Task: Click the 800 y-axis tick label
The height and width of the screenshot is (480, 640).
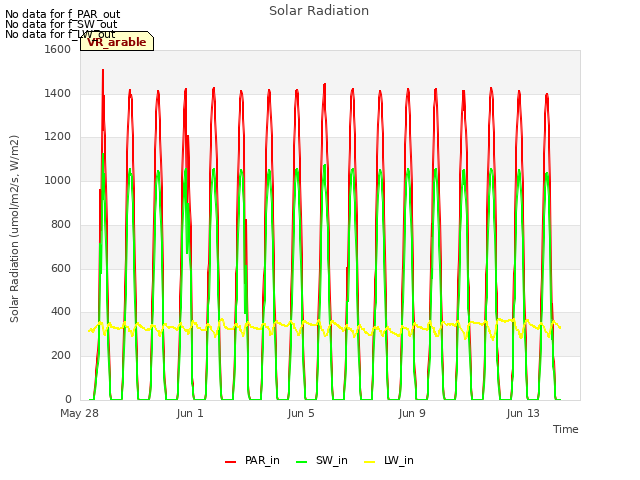Action: coord(61,224)
